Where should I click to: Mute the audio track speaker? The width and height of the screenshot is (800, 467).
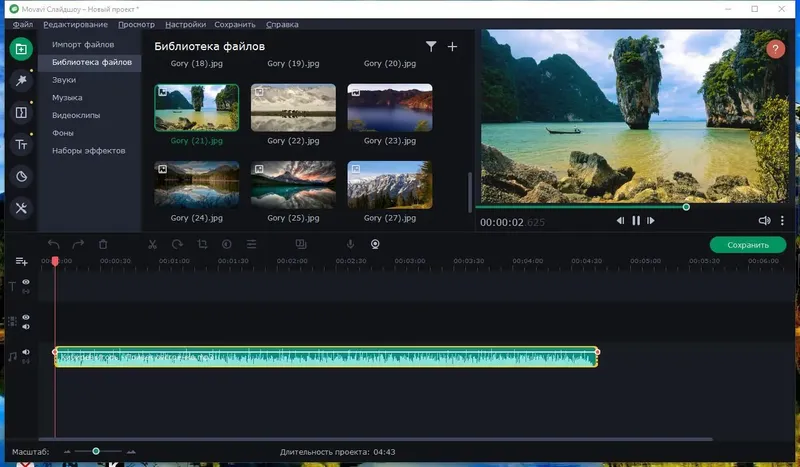click(26, 352)
